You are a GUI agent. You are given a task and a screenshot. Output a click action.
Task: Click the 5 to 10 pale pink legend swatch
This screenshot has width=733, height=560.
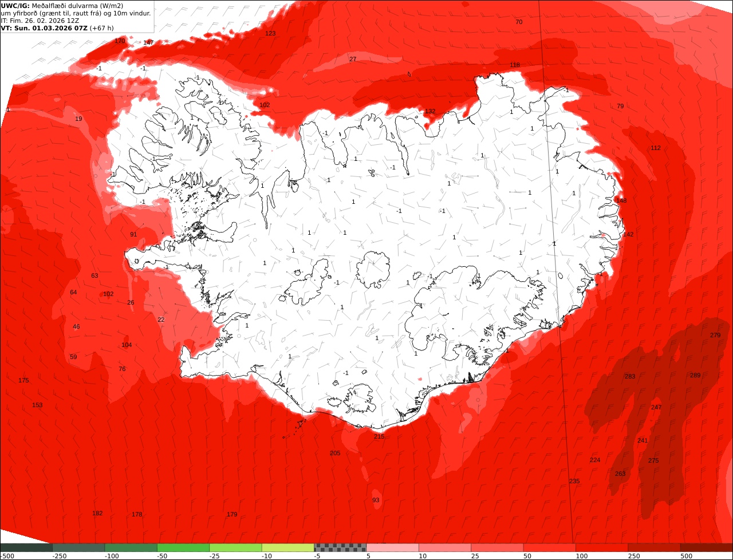[x=393, y=547]
